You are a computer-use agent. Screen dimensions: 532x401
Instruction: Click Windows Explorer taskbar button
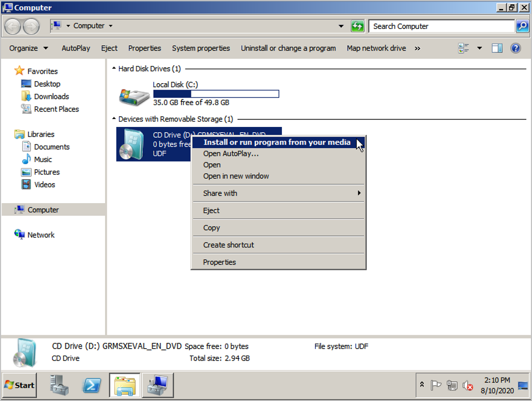point(125,385)
